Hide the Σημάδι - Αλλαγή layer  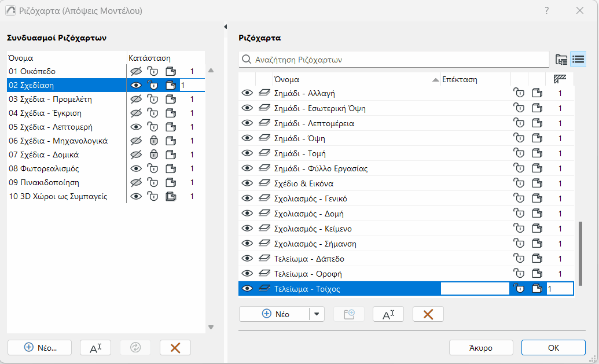(247, 94)
